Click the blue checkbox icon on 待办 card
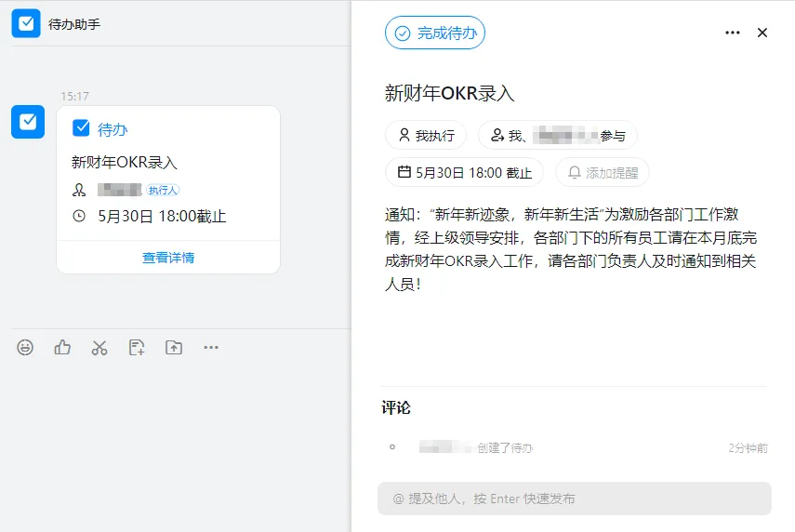The image size is (795, 532). [81, 128]
